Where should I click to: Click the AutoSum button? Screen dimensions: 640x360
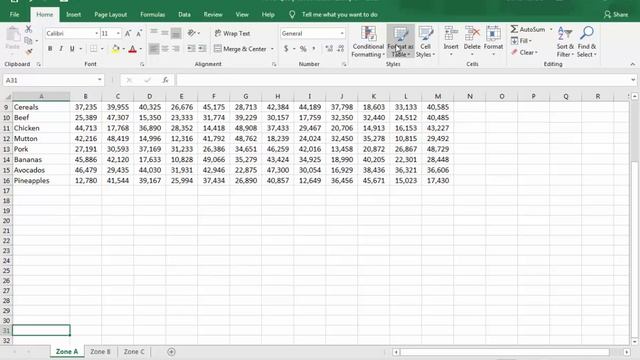tap(528, 29)
